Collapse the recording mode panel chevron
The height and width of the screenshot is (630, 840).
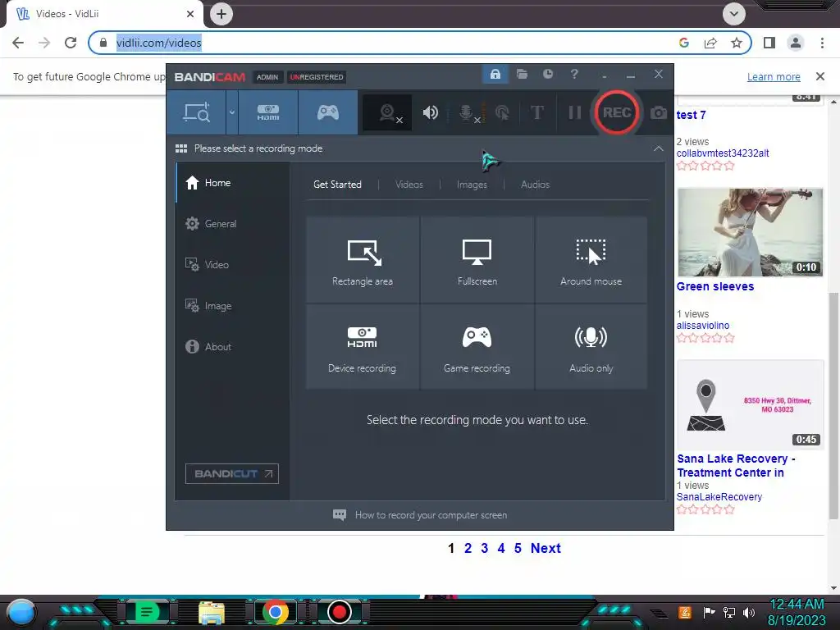[659, 149]
